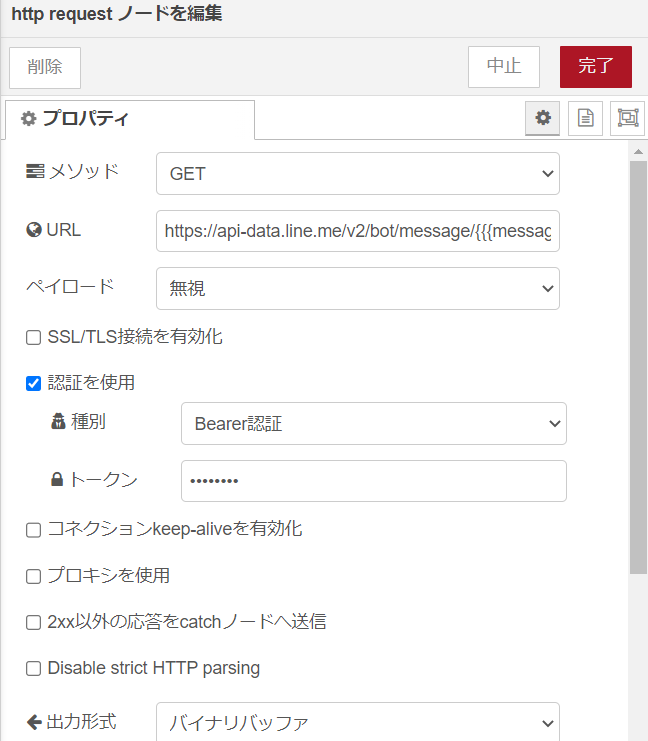Open the メソッド dropdown showing GET
648x741 pixels.
[x=358, y=173]
